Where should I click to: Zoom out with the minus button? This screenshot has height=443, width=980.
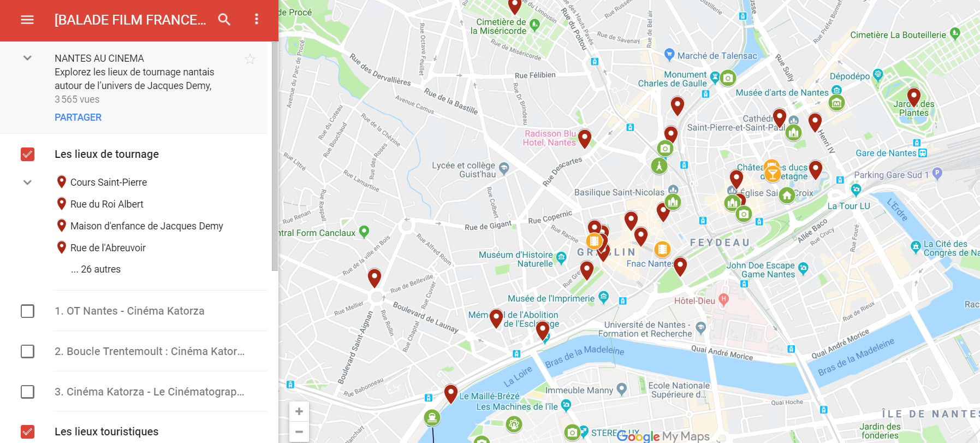[299, 432]
